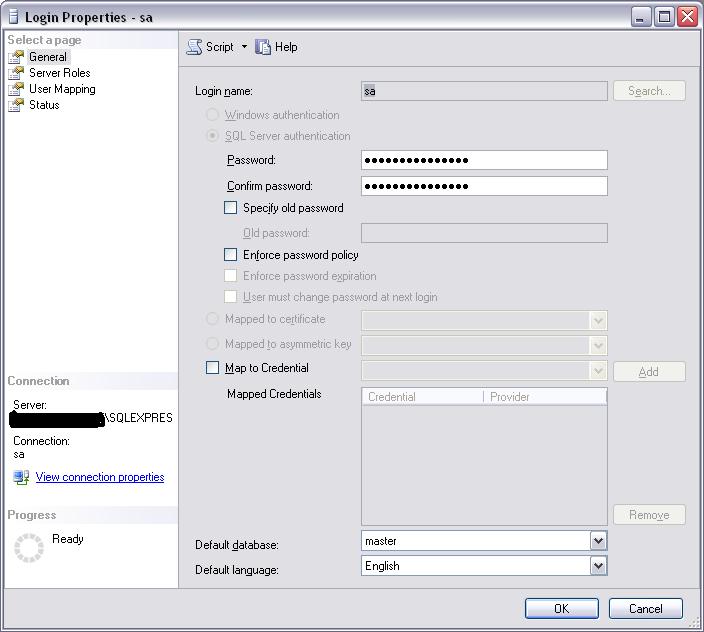Select the General page
The height and width of the screenshot is (632, 704).
(x=48, y=57)
